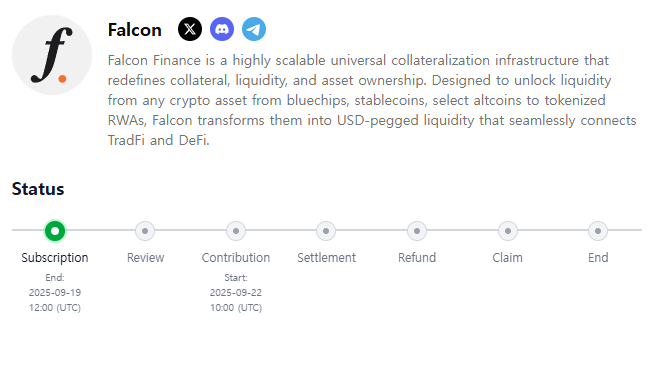This screenshot has width=650, height=365.
Task: Open Falcon's X (Twitter) profile icon
Action: coord(190,29)
